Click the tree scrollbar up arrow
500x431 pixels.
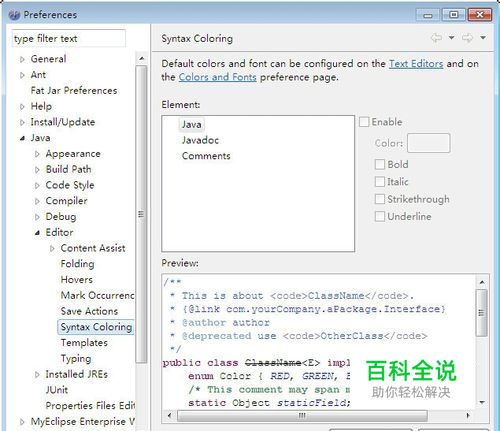[x=142, y=59]
